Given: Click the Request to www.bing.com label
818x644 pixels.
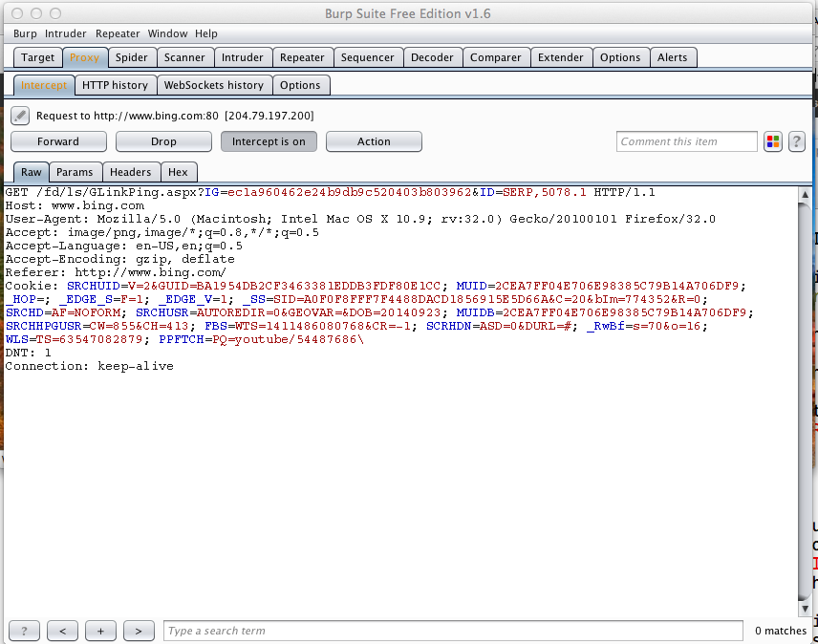Looking at the screenshot, I should point(175,116).
